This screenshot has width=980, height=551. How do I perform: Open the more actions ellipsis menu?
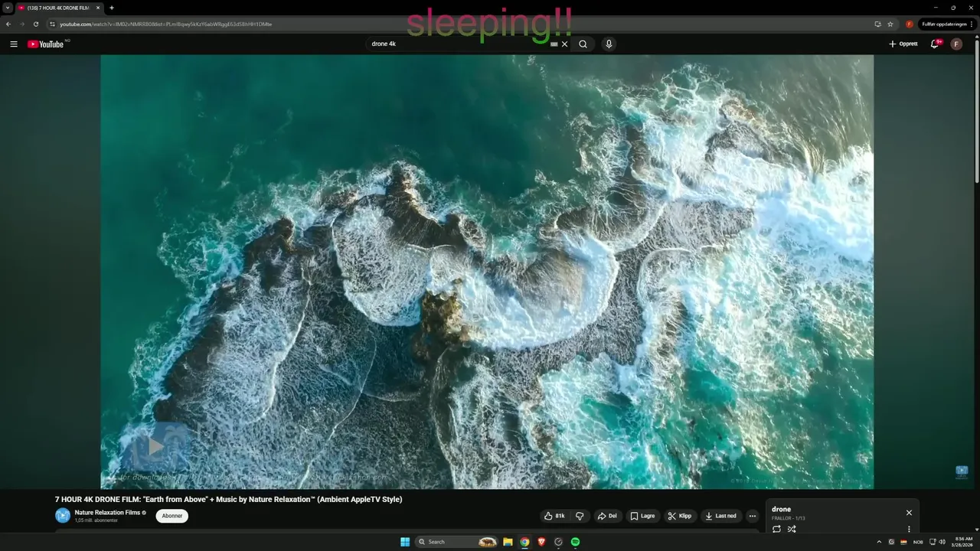click(x=752, y=516)
